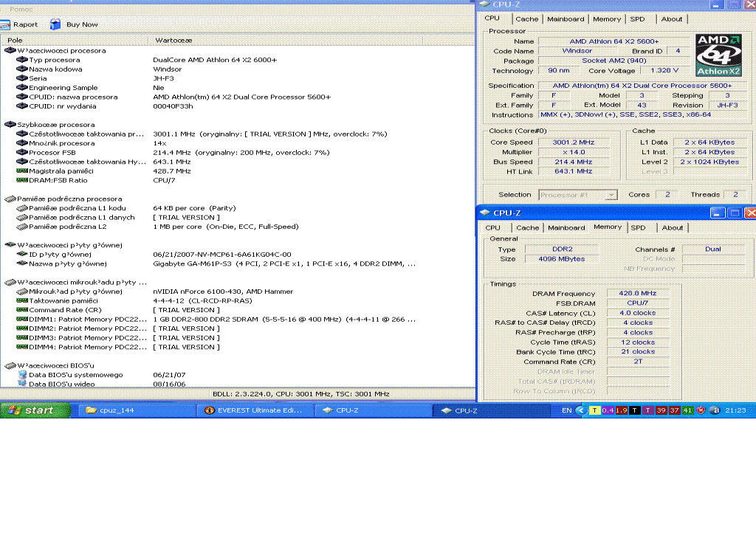This screenshot has height=558, width=756.
Task: Click the 21:23 clock in system tray
Action: tap(735, 410)
